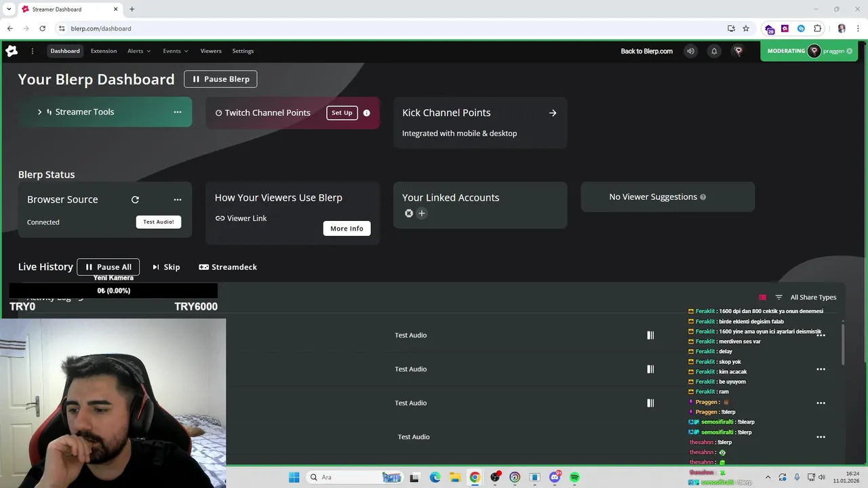Click Pause Blerp button

(220, 79)
